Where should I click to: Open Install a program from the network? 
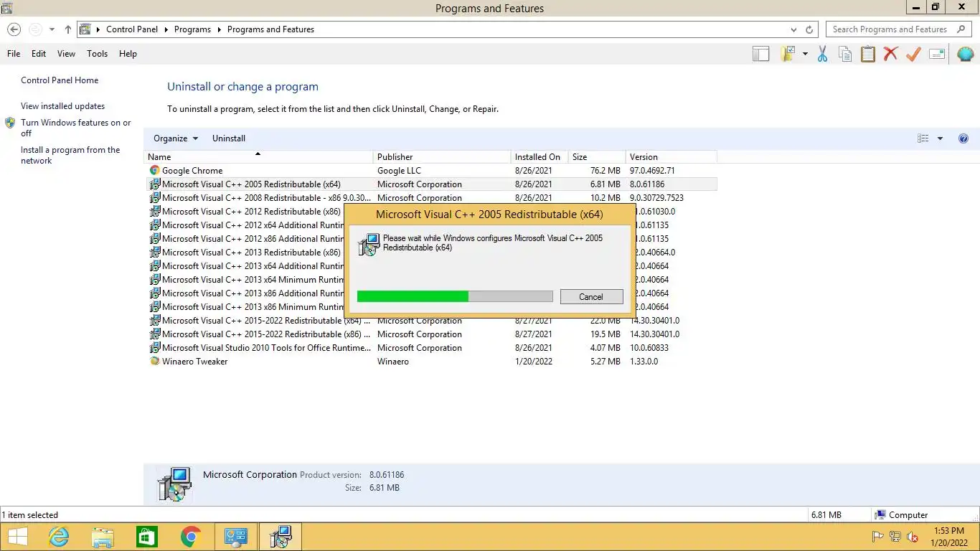(70, 155)
